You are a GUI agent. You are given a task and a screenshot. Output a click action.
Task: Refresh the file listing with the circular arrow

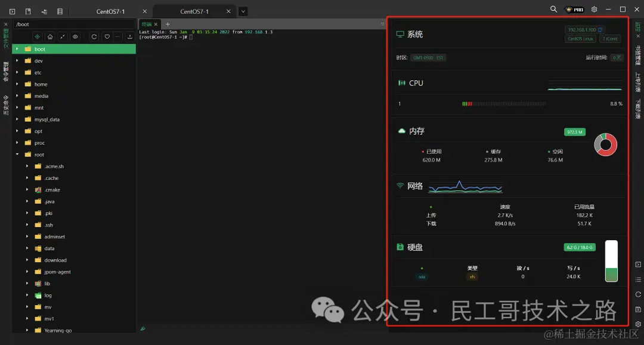tap(94, 36)
